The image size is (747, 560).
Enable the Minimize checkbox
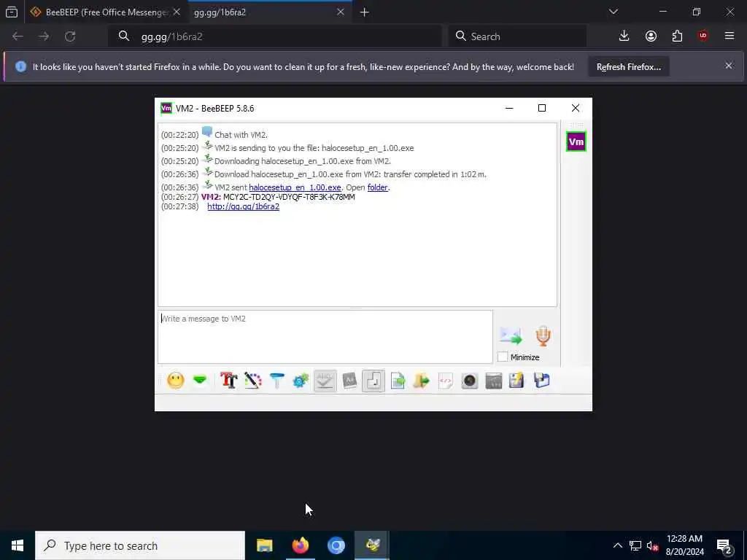coord(503,357)
